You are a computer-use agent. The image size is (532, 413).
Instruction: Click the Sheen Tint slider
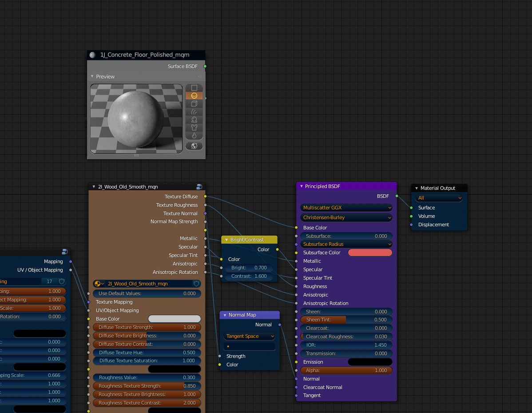tap(346, 320)
